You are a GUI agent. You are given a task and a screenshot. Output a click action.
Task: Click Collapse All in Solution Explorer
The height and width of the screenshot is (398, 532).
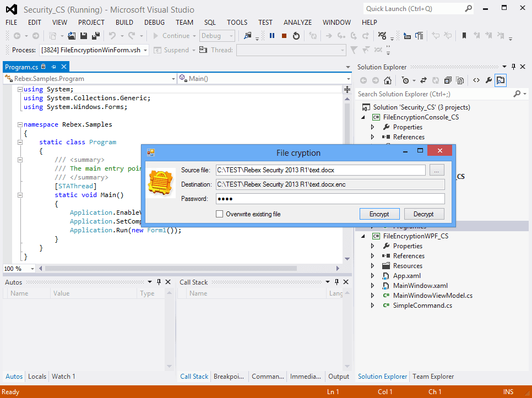click(448, 80)
